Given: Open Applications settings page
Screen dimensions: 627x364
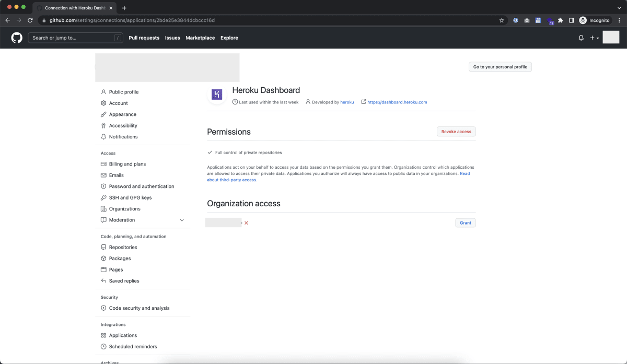Looking at the screenshot, I should (x=123, y=336).
